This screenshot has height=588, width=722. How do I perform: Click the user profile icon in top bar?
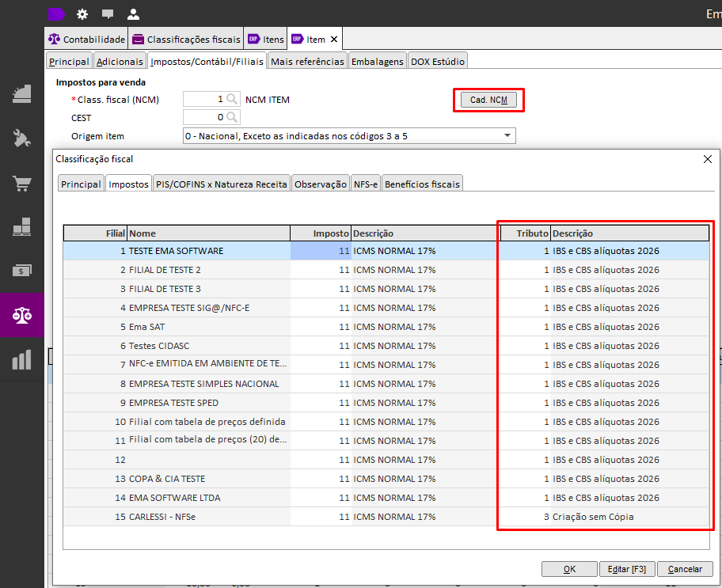click(133, 13)
